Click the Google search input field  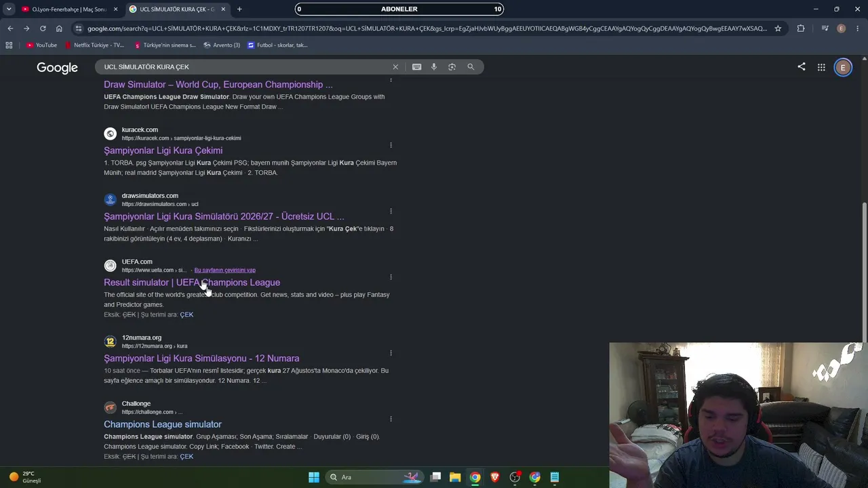[244, 67]
